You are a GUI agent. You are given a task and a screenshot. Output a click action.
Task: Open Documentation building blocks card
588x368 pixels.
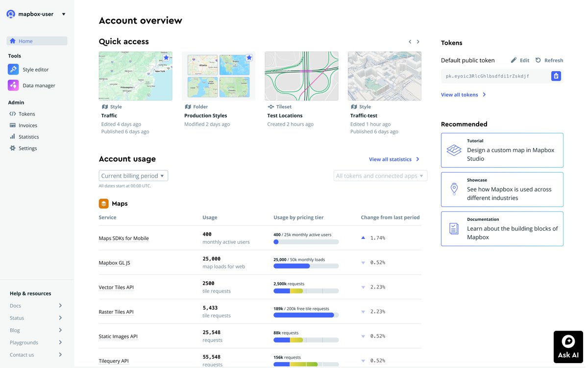tap(502, 229)
